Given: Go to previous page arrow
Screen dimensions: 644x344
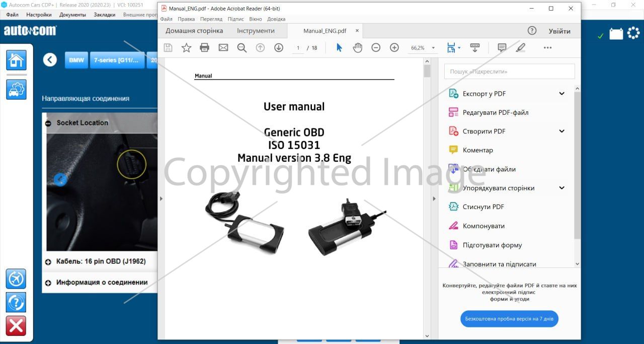Looking at the screenshot, I should coord(260,47).
